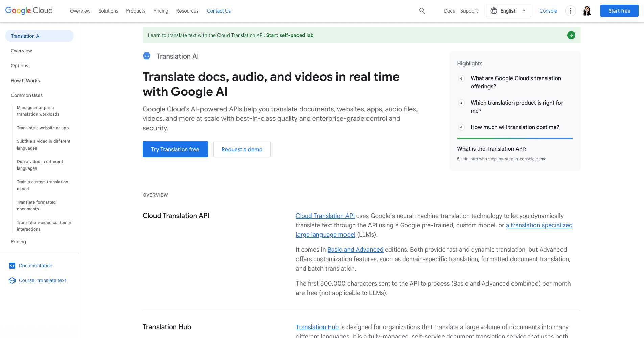Select 'Dub a video in different languages'
Viewport: 644px width, 338px height.
coord(40,165)
